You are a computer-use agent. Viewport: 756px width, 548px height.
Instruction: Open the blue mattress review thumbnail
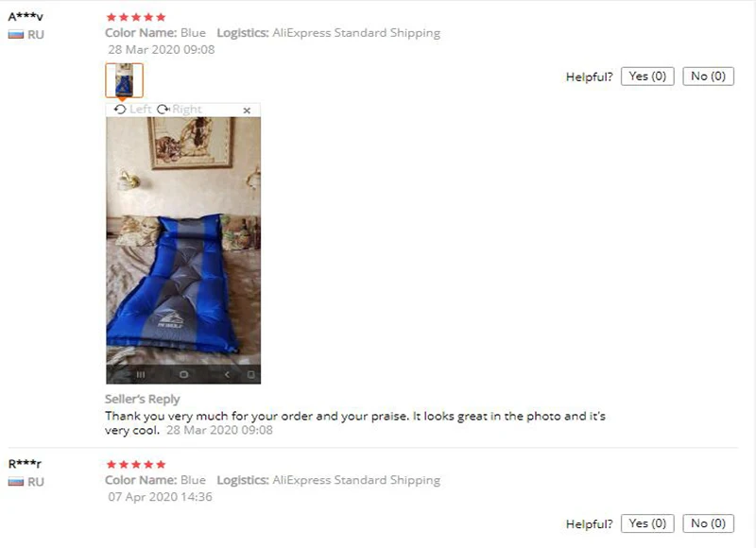[x=125, y=80]
